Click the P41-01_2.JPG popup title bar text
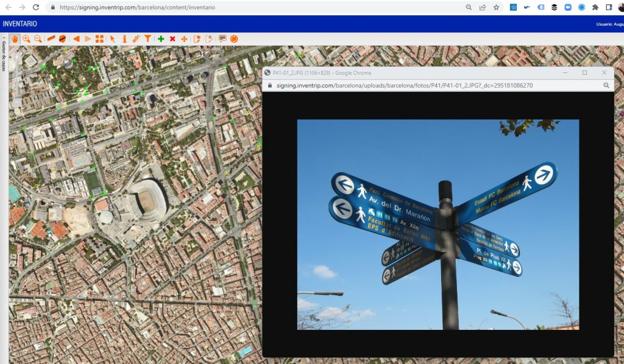The height and width of the screenshot is (364, 624). [322, 73]
